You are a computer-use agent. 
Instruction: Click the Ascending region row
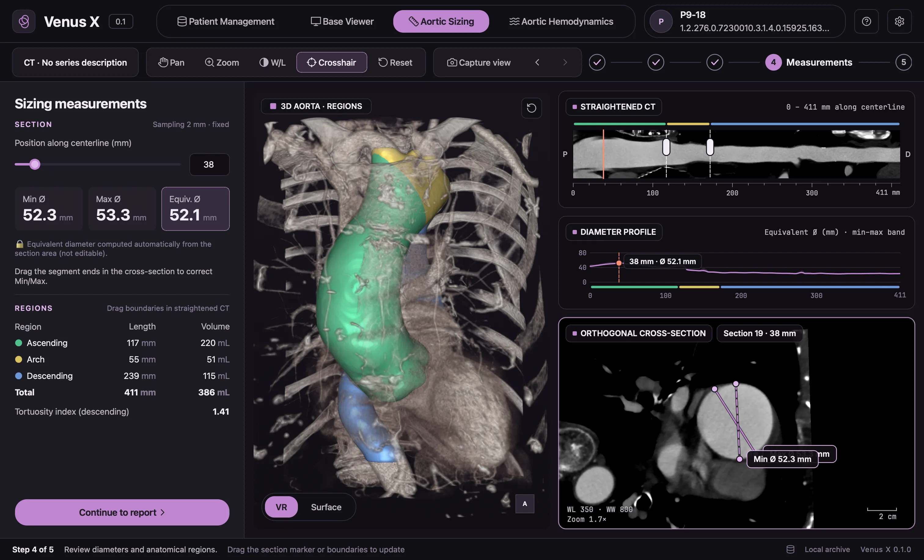[x=122, y=343]
